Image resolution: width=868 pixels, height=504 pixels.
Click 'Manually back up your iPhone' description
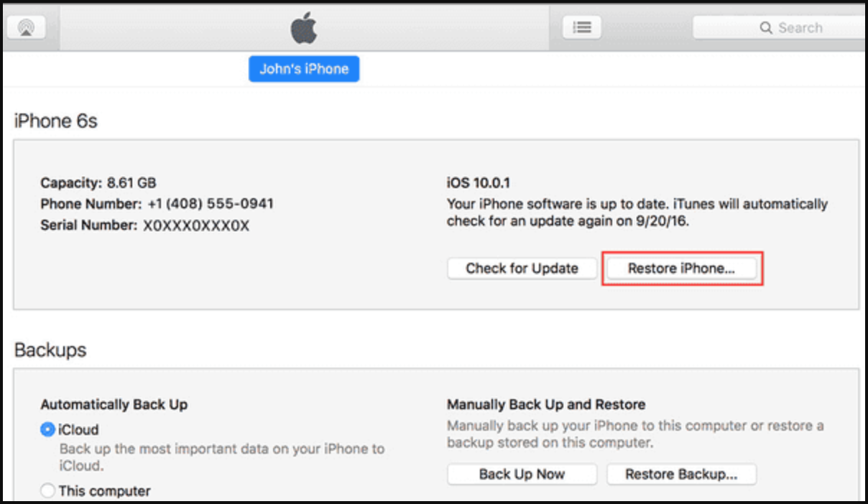coord(635,434)
